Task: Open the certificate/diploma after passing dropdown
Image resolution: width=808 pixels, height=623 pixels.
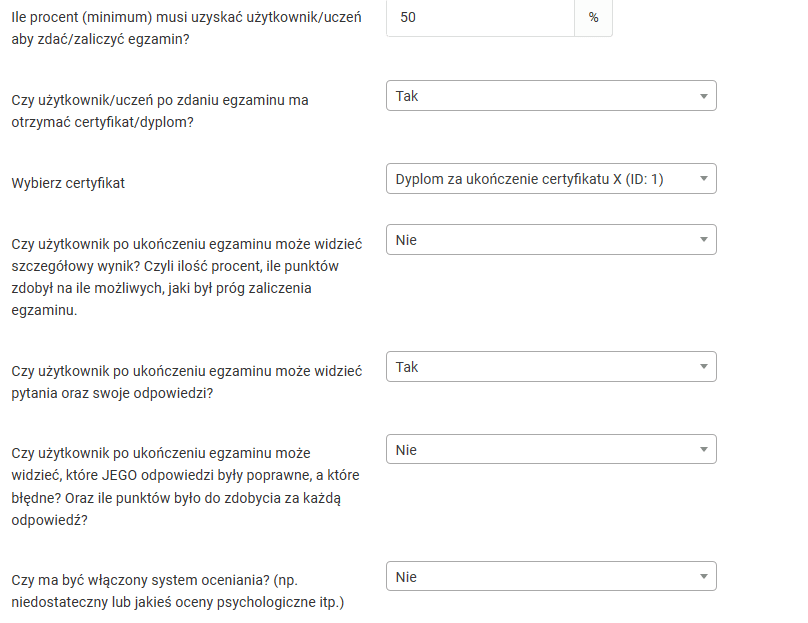Action: point(540,96)
